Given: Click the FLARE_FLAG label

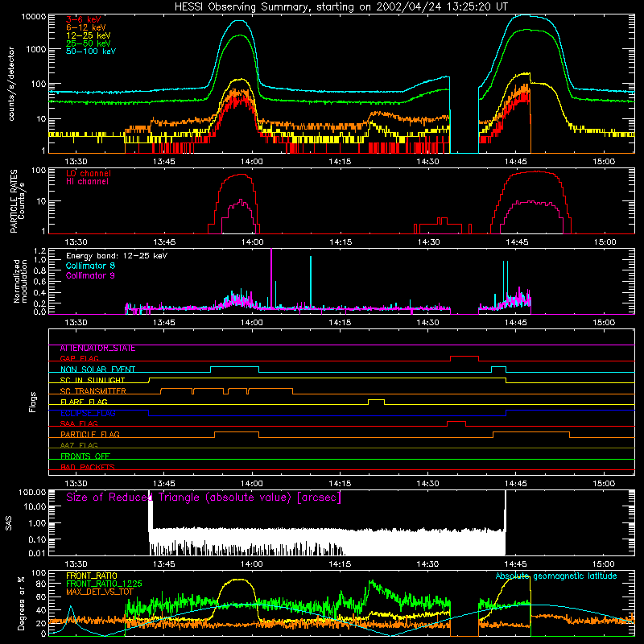Looking at the screenshot, I should tap(84, 402).
